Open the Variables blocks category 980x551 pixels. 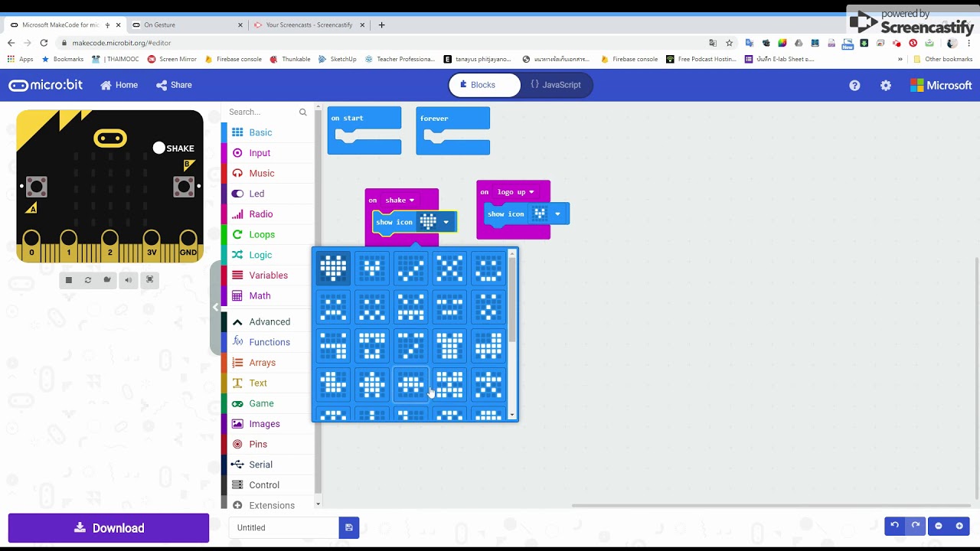268,275
